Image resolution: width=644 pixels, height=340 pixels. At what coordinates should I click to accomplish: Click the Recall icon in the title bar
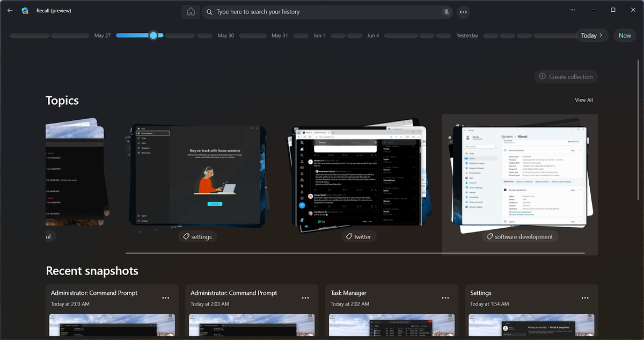pyautogui.click(x=25, y=10)
